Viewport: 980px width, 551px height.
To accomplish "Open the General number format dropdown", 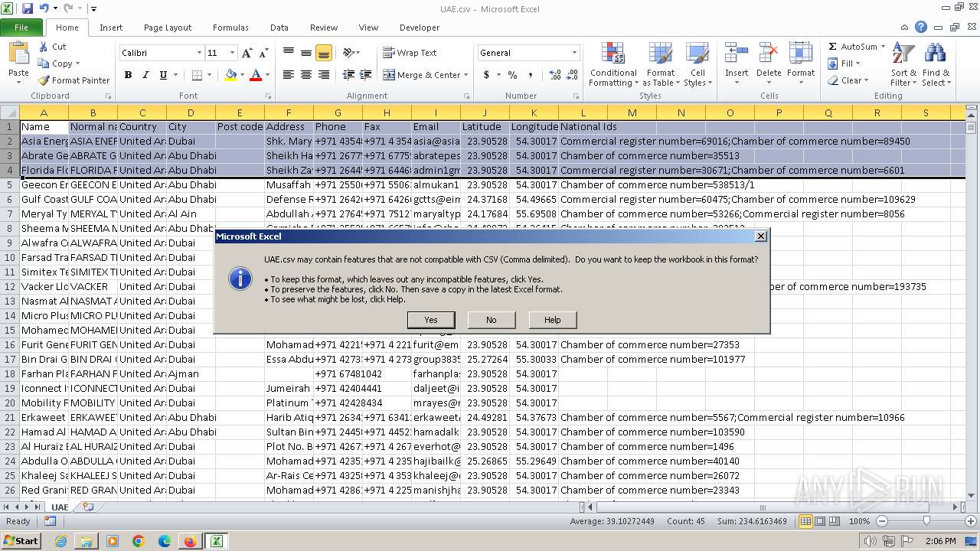I will click(574, 53).
